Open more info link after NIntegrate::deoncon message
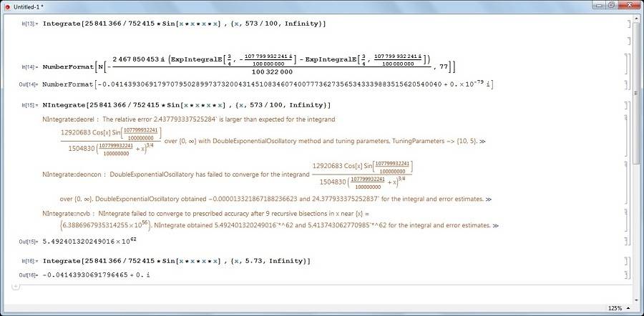Screen dimensions: 644x316 click(489, 199)
